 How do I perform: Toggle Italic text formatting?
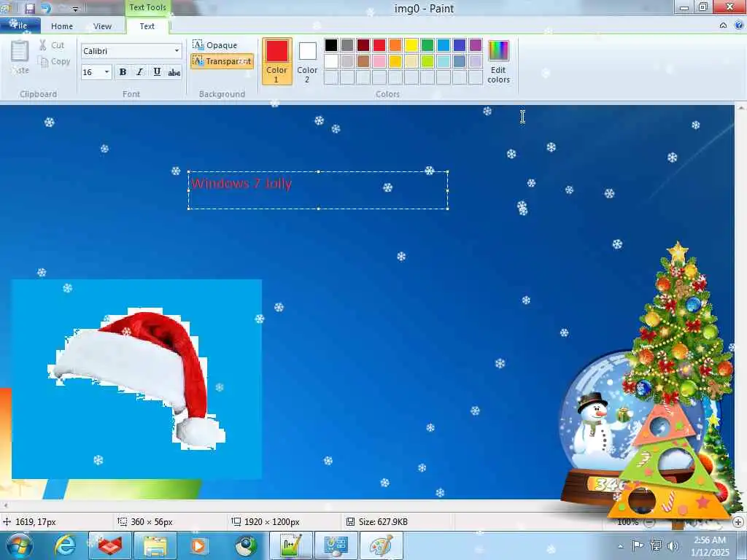pos(139,72)
